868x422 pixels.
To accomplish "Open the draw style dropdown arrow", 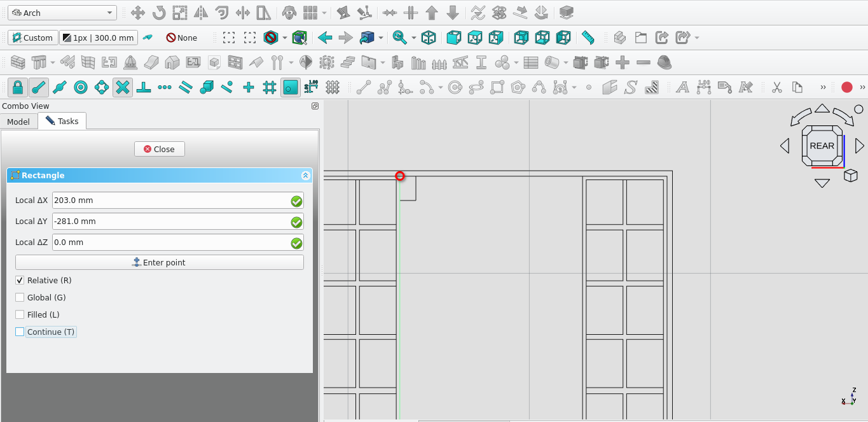I will [x=284, y=38].
